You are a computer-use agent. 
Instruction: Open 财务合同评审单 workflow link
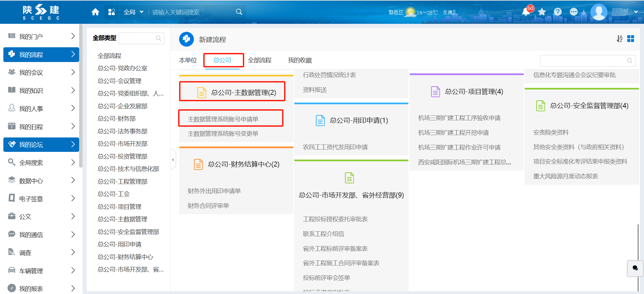pos(208,205)
